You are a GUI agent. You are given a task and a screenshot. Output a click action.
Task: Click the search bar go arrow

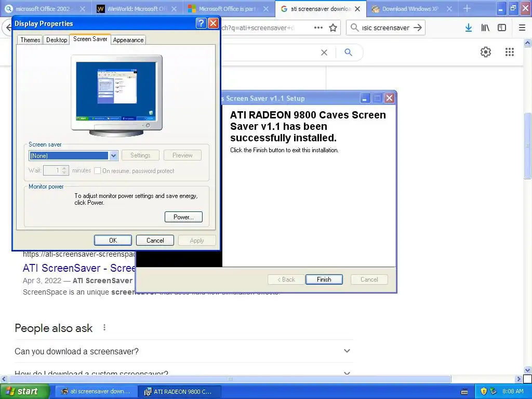point(418,28)
